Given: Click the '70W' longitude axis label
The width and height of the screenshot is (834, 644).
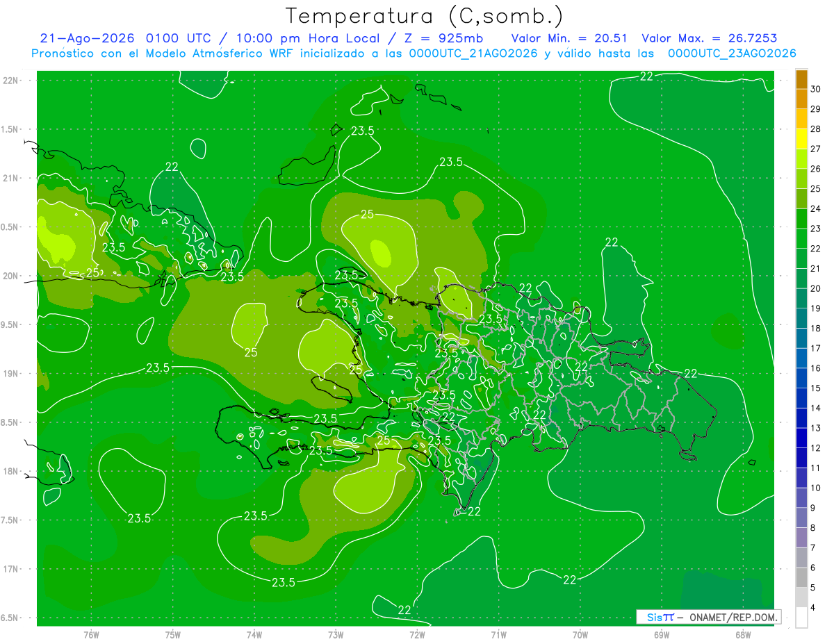Looking at the screenshot, I should (x=580, y=634).
